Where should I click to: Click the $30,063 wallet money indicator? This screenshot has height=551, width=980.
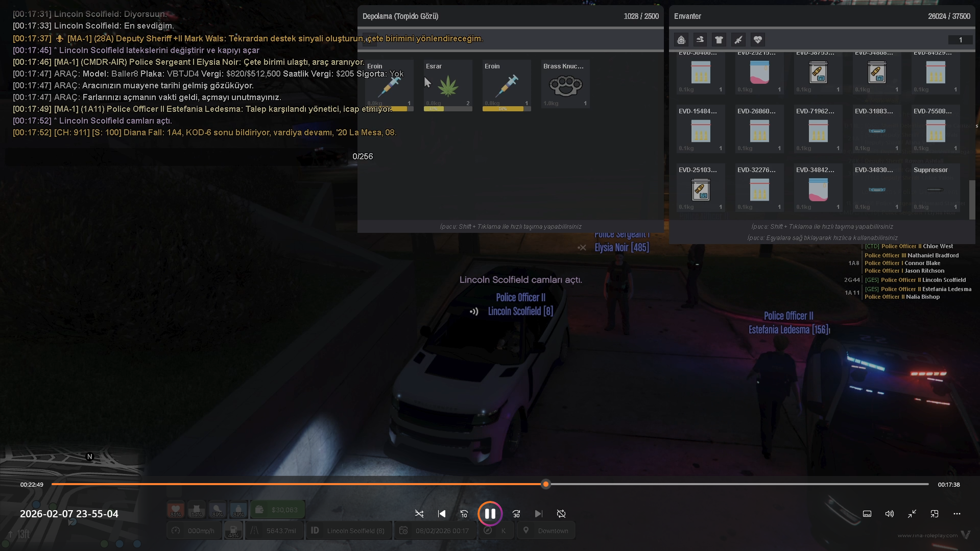coord(277,510)
